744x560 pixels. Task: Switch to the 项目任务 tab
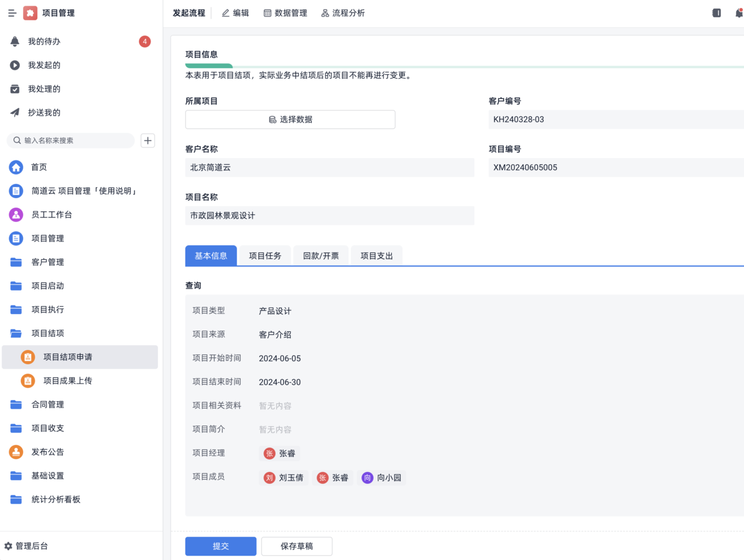[265, 256]
